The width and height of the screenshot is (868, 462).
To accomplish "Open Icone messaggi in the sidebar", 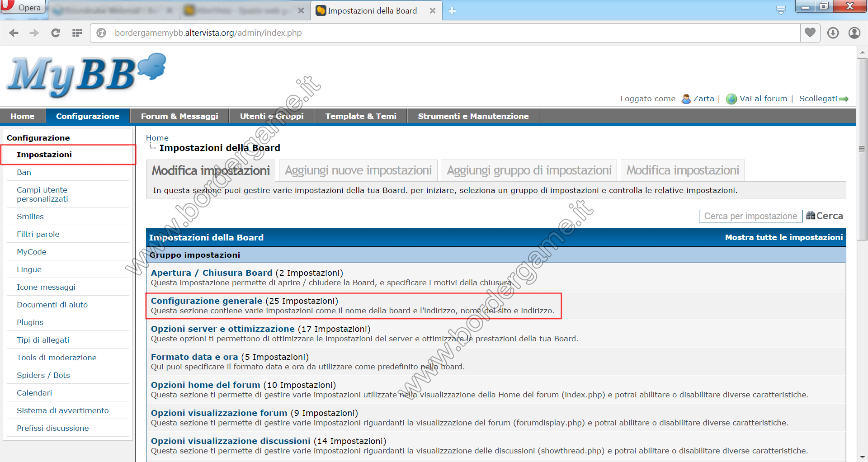I will coord(46,287).
